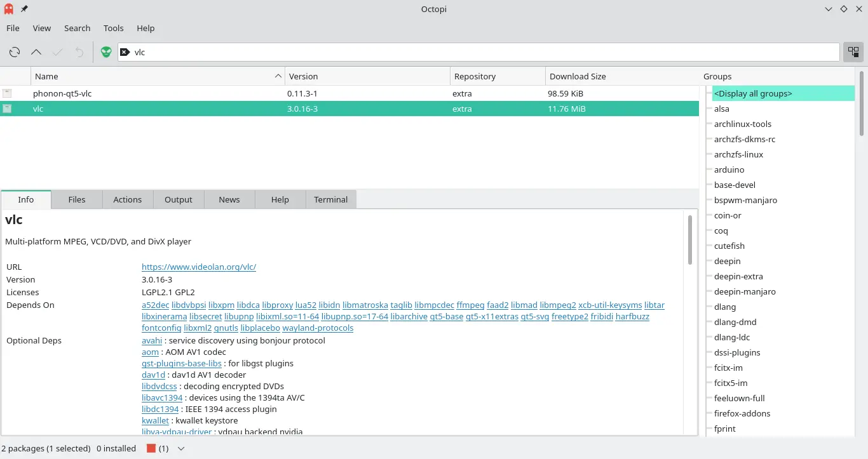Screen dimensions: 868x459
Task: Select the Info tab
Action: pos(26,199)
